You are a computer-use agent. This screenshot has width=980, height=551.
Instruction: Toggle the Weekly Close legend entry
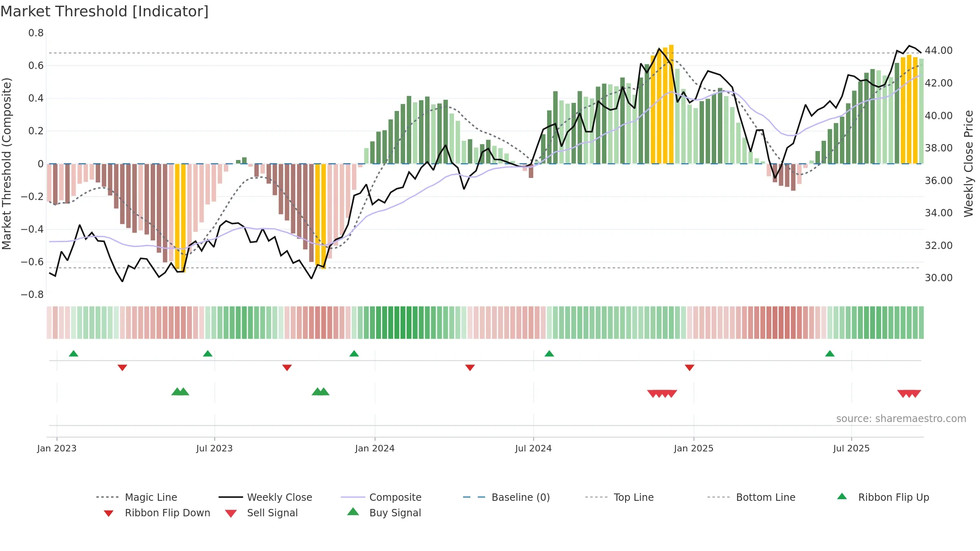265,497
